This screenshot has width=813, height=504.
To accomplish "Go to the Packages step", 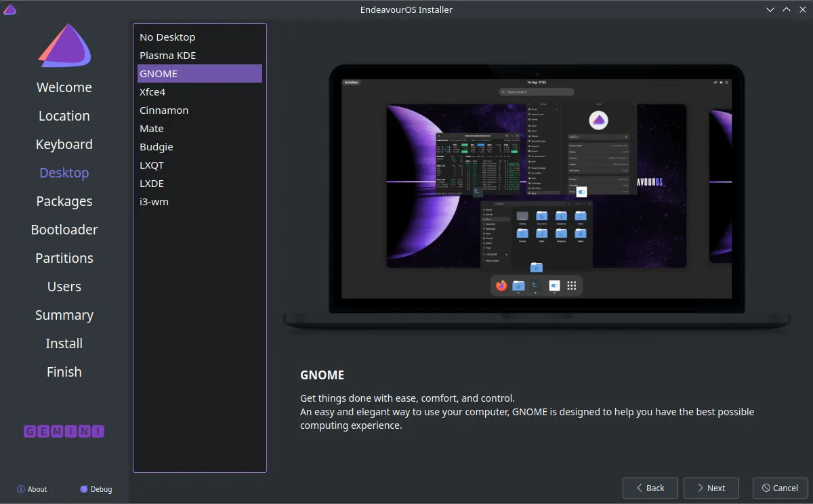I will (64, 201).
